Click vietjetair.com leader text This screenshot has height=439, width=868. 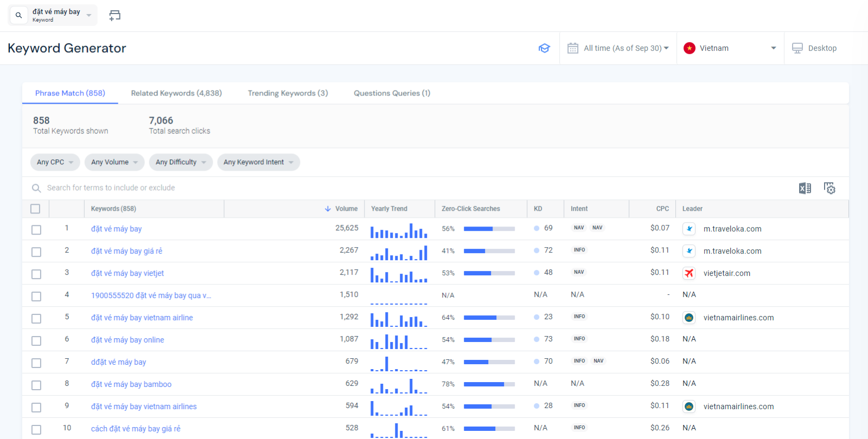pos(727,273)
